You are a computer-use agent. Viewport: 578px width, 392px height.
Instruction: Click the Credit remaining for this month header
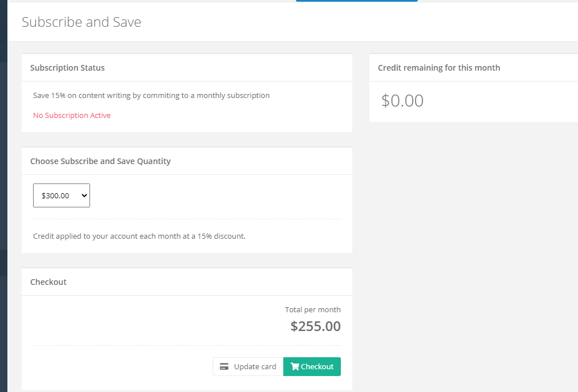[439, 68]
